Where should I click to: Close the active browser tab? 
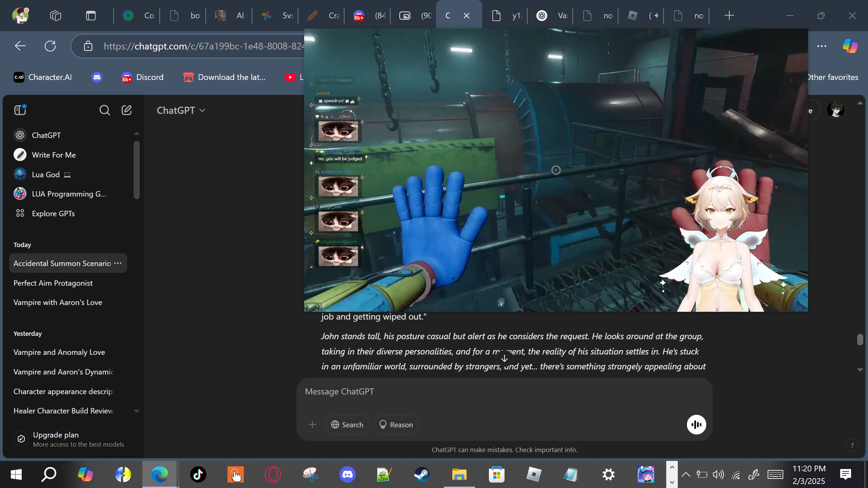coord(467,16)
